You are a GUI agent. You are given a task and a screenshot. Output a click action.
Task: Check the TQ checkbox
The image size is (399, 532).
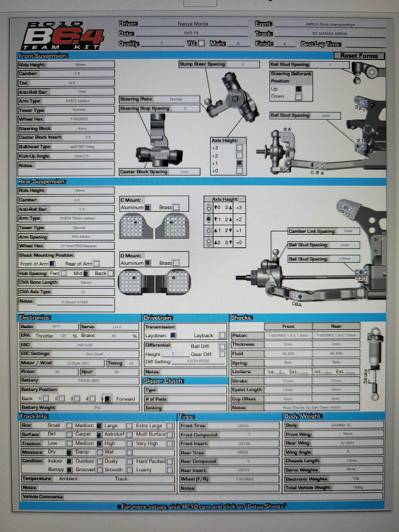click(x=201, y=43)
